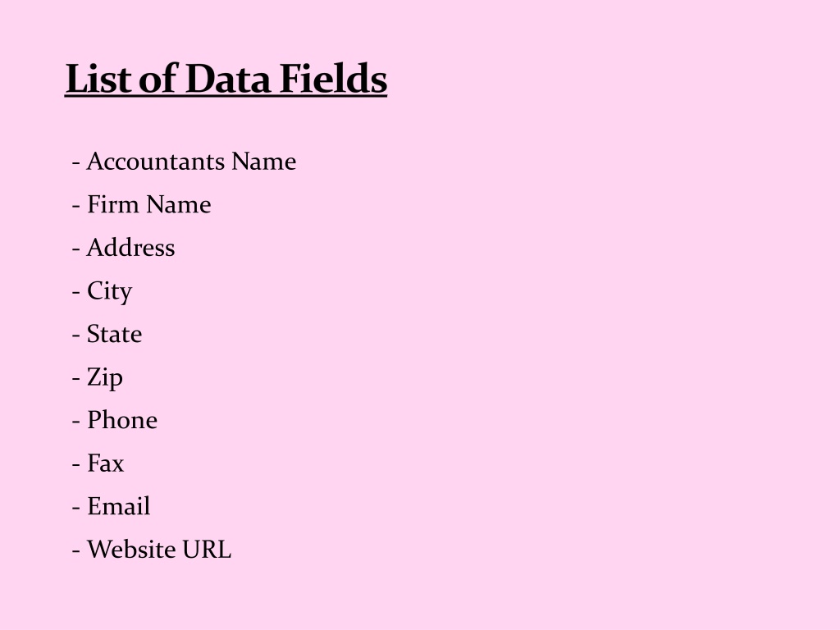This screenshot has width=840, height=630.
Task: Click the dash before 'Address'
Action: [x=76, y=249]
